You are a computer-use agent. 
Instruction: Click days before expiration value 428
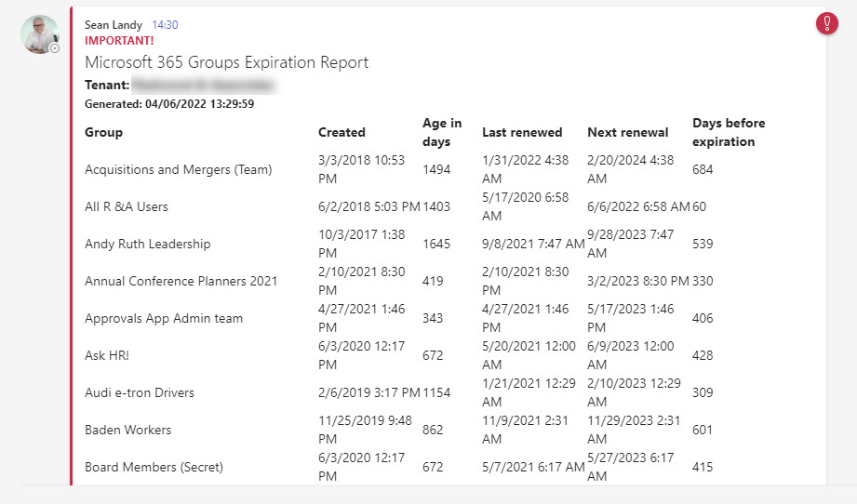click(703, 355)
